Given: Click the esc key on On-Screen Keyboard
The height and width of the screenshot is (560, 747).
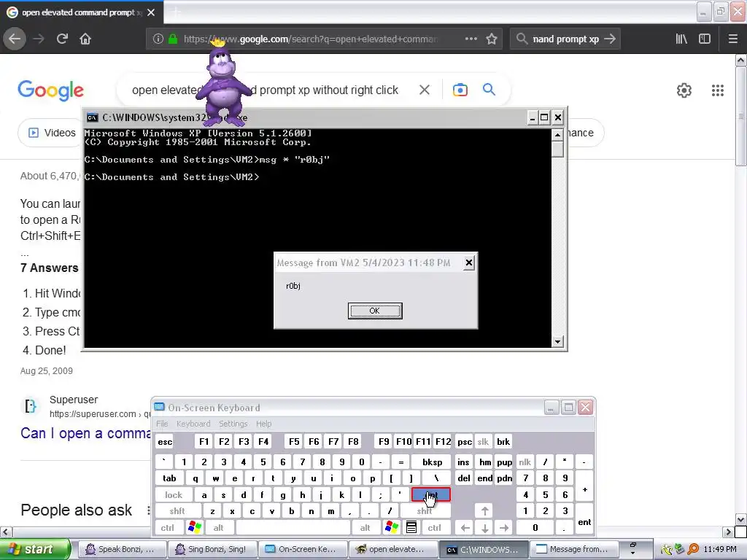Looking at the screenshot, I should pyautogui.click(x=165, y=441).
